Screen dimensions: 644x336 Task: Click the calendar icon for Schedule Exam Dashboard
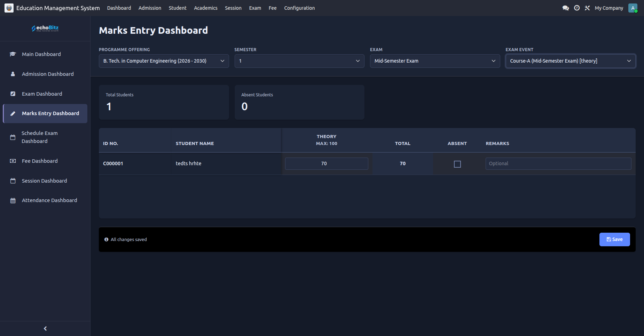click(13, 137)
